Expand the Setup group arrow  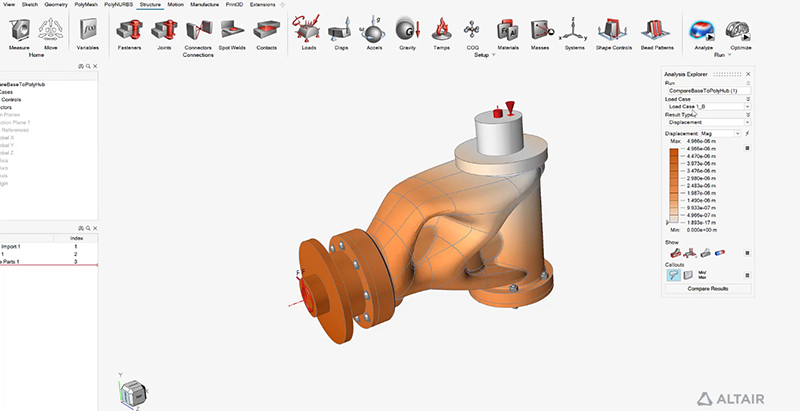point(493,55)
